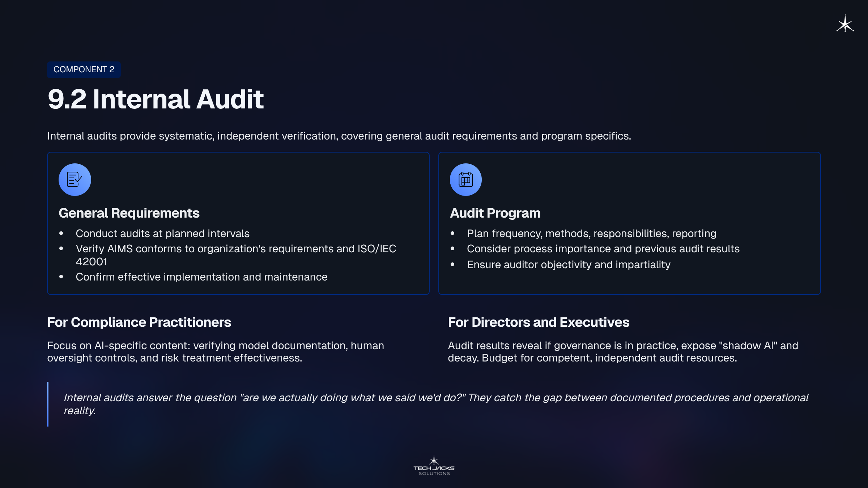This screenshot has width=868, height=488.
Task: Click the calendar icon above Audit Program
Action: pos(465,180)
